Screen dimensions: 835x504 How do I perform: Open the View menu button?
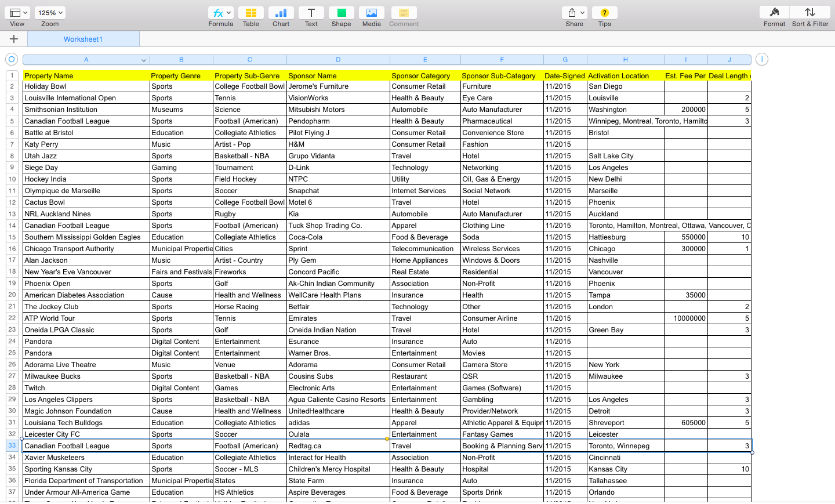coord(17,13)
